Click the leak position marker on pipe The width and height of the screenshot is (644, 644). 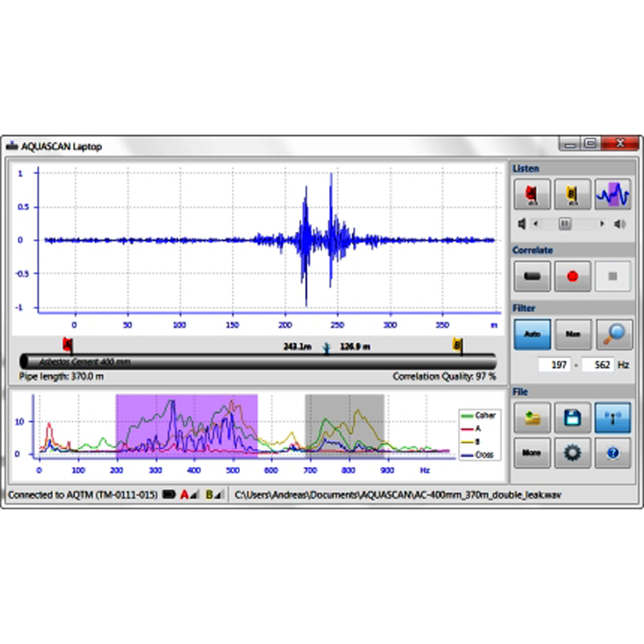click(326, 348)
